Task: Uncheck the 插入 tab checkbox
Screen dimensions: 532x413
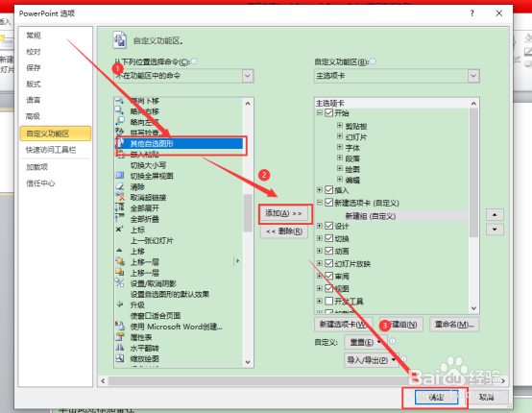Action: coord(328,190)
